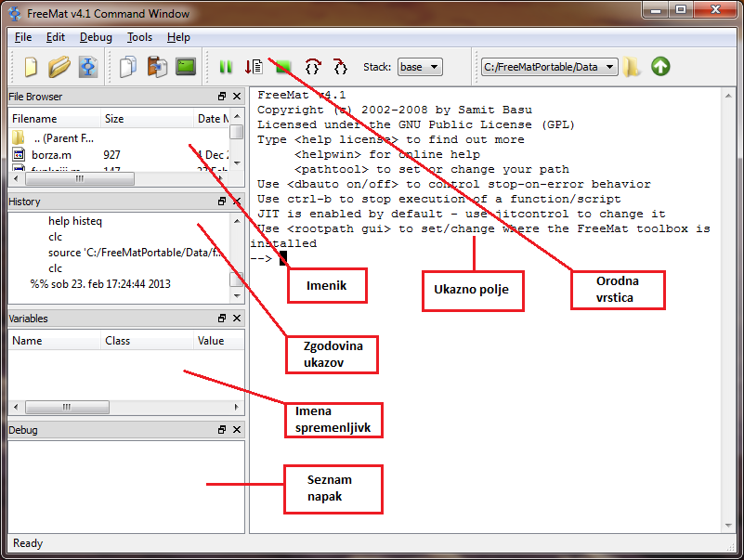Click the green terminal screen icon
The width and height of the screenshot is (744, 560).
pos(186,67)
